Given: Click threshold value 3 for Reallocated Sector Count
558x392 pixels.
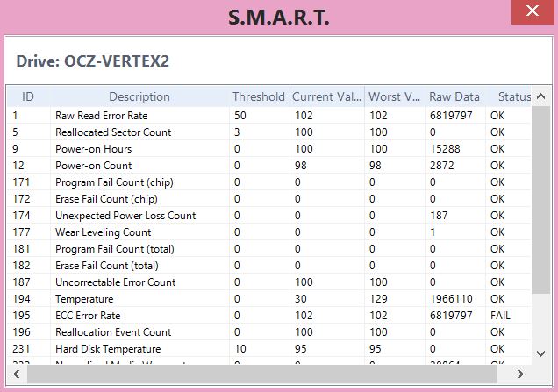Looking at the screenshot, I should (x=237, y=132).
